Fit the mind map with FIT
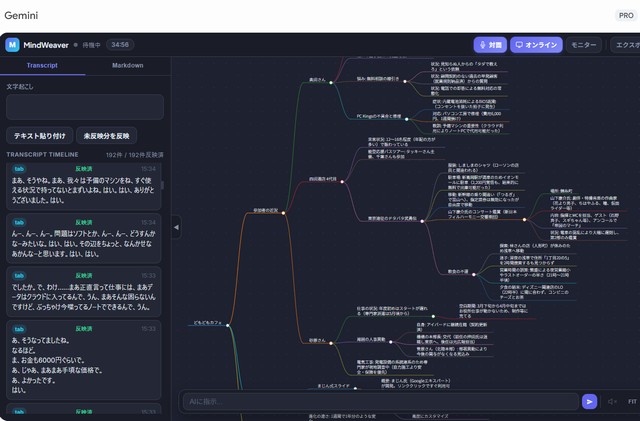 631,401
